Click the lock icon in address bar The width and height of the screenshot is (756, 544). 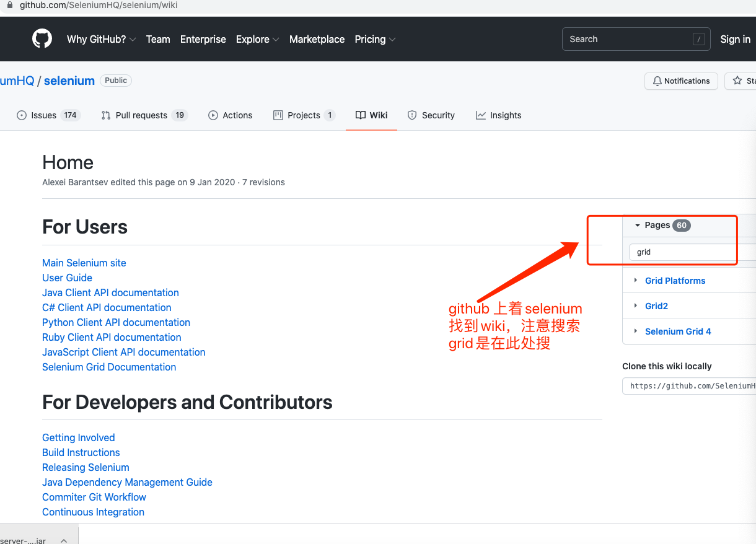(x=9, y=6)
